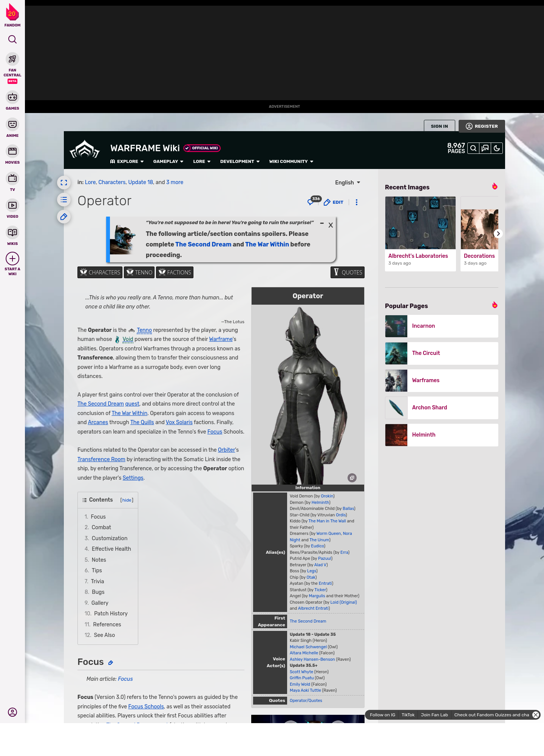Open the Transference Room link
544x756 pixels.
tap(101, 459)
